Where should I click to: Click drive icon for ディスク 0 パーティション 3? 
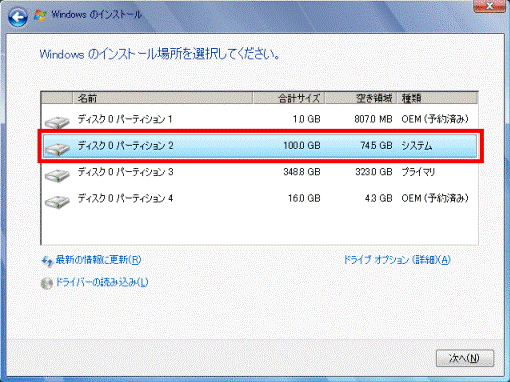pyautogui.click(x=57, y=175)
